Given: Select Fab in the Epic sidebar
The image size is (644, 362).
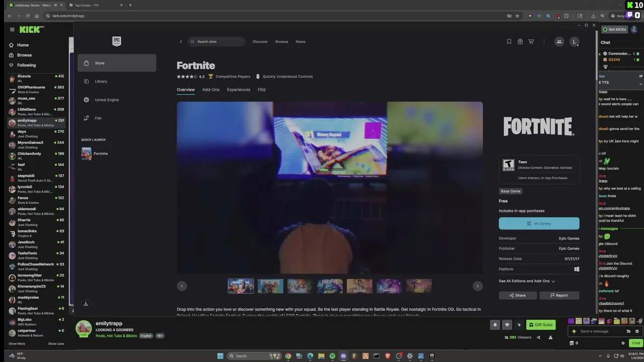Looking at the screenshot, I should click(117, 118).
